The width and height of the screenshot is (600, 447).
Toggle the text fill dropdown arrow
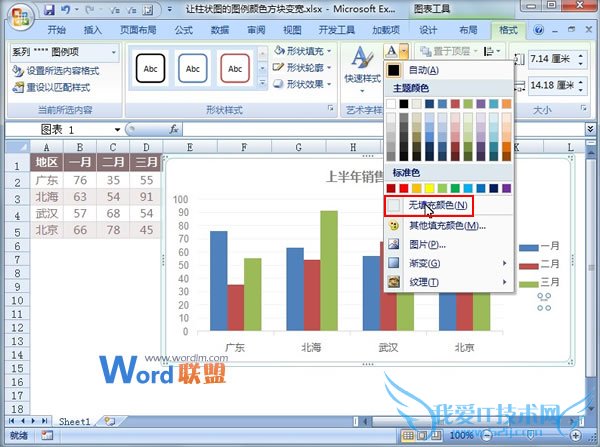point(404,51)
